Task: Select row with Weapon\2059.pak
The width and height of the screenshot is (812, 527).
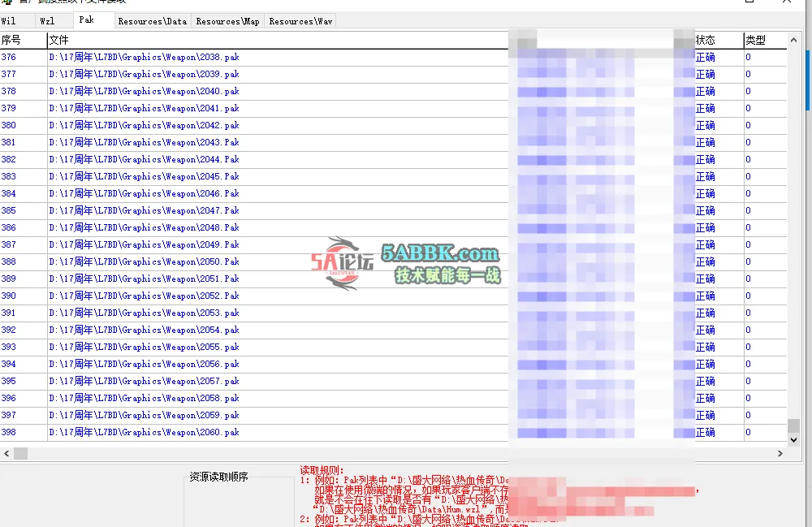Action: (x=394, y=415)
